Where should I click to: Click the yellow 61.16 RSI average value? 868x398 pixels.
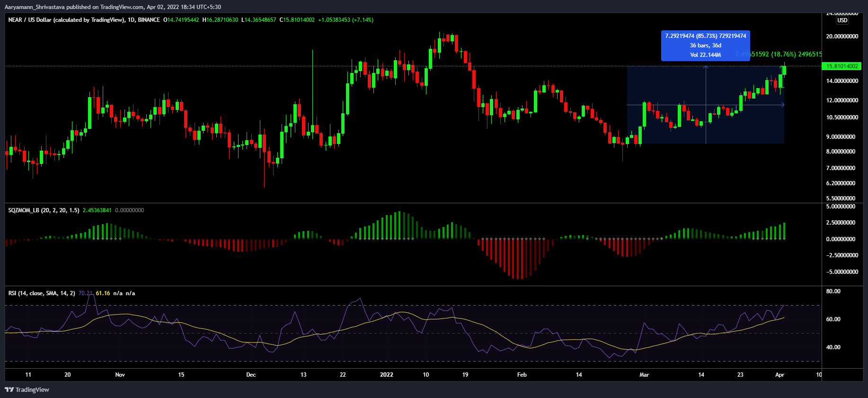[x=103, y=293]
